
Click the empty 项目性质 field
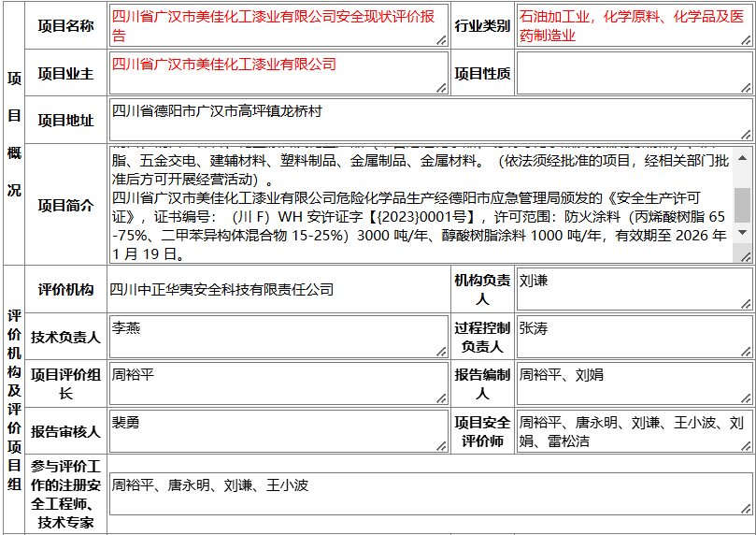point(634,73)
